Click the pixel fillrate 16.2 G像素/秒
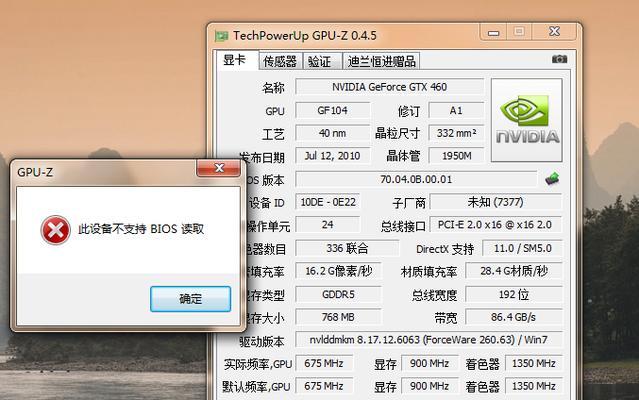The height and width of the screenshot is (400, 639). click(x=338, y=271)
